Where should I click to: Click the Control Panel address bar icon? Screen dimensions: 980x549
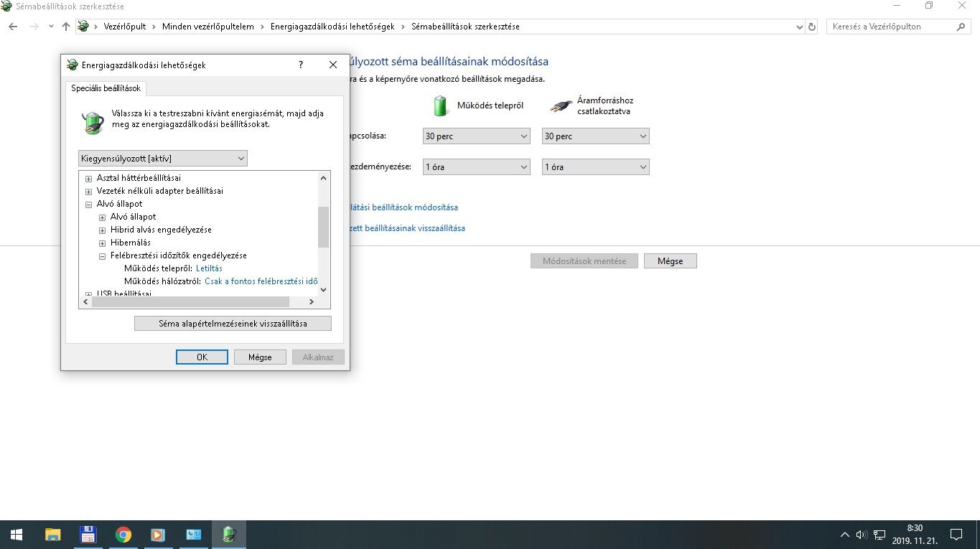(x=83, y=27)
